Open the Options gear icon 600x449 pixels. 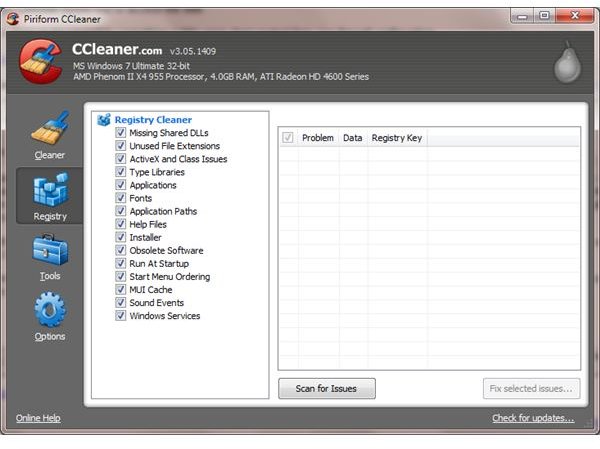point(50,310)
